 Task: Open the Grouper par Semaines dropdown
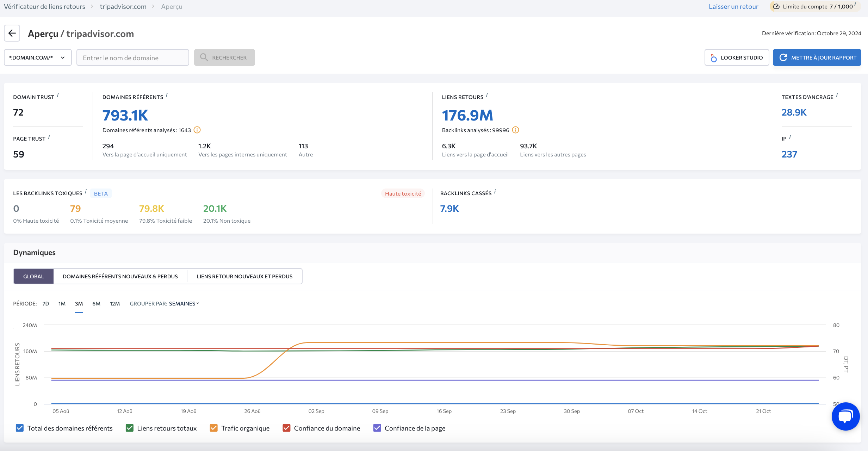point(184,303)
